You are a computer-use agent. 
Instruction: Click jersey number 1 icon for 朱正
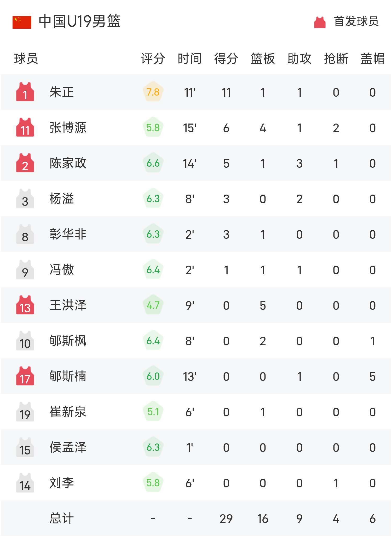pos(25,92)
